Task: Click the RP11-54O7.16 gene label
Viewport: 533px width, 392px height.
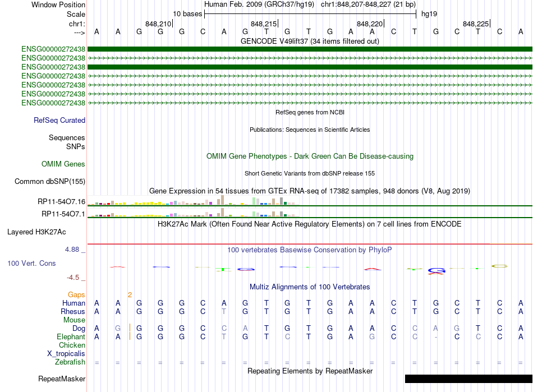Action: tap(62, 202)
